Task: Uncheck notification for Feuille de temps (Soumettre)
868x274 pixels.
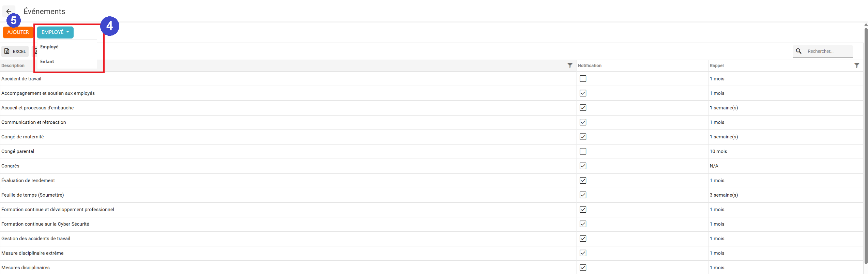Action: 583,195
